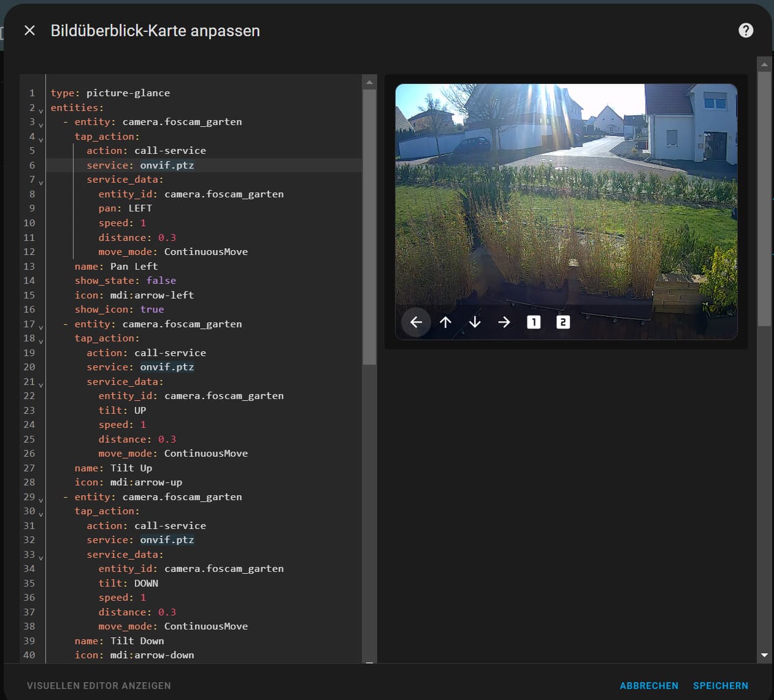The height and width of the screenshot is (700, 774).
Task: Click the pan right arrow on camera
Action: coord(504,322)
